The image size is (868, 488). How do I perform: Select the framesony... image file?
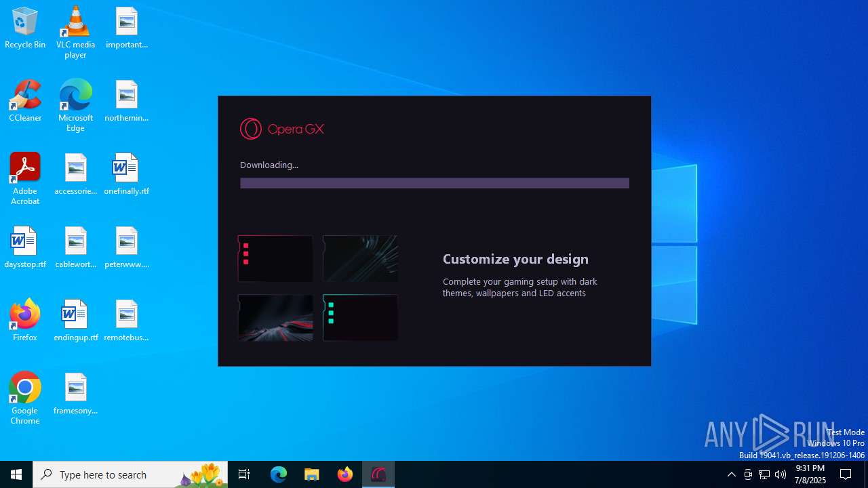tap(75, 394)
